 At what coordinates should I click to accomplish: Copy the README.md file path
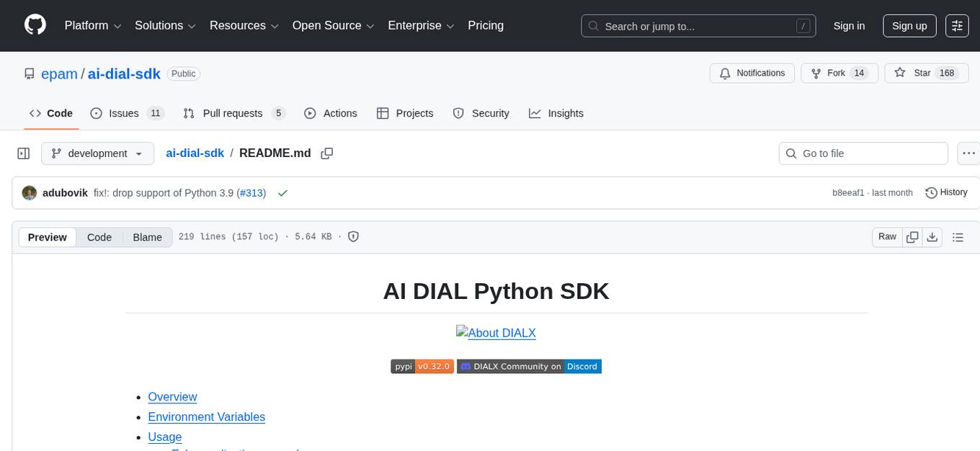(x=327, y=153)
